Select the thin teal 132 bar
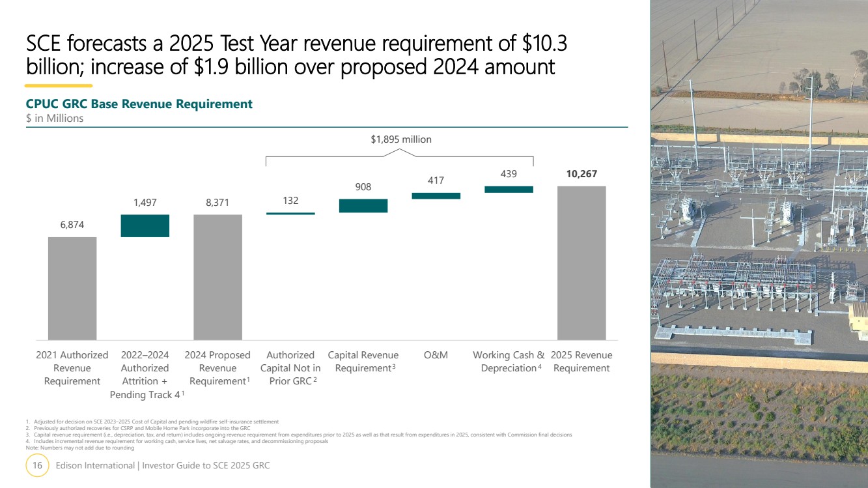The image size is (868, 488). pyautogui.click(x=290, y=213)
